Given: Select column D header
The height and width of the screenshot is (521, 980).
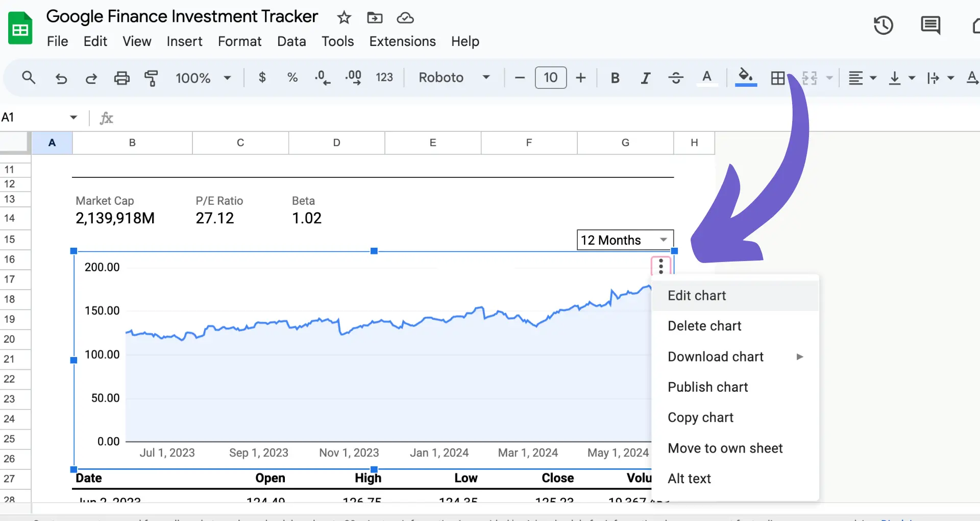Looking at the screenshot, I should coord(336,143).
